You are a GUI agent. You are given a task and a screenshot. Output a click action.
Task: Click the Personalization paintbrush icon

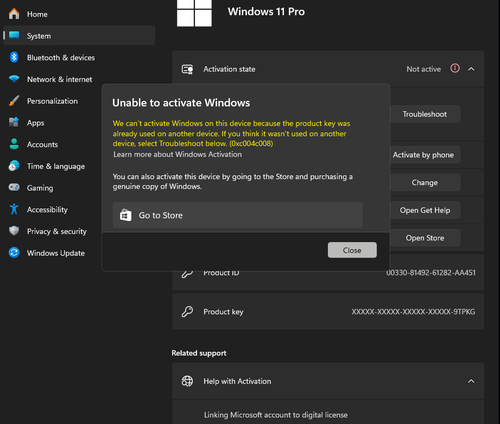click(14, 101)
